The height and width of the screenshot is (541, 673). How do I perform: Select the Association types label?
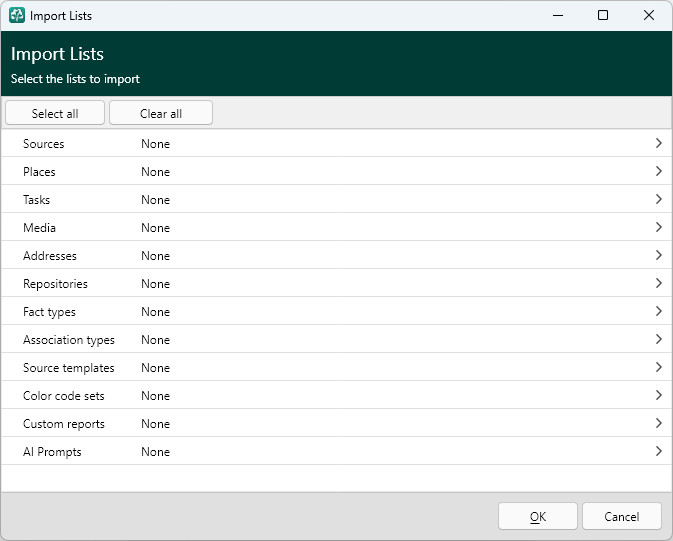[69, 340]
